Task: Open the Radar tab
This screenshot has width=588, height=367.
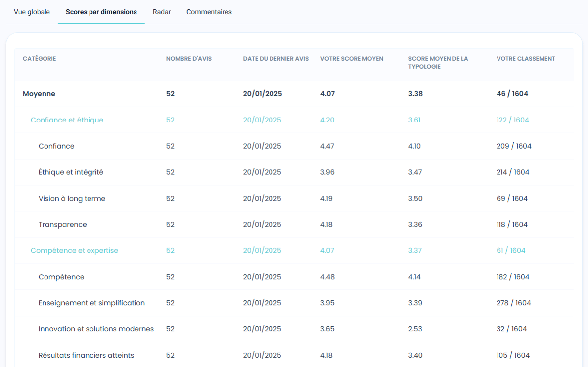Action: tap(162, 12)
